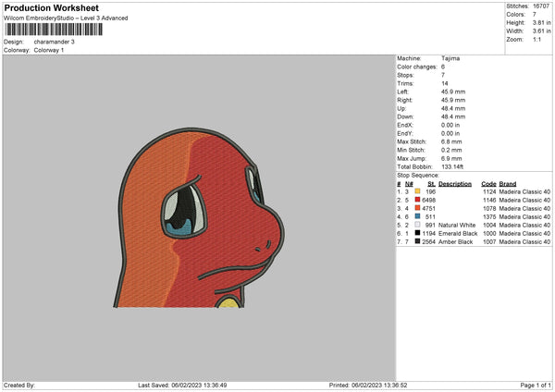Screen dimensions: 555x392
Task: Click the design name charamander 3
Action: point(55,42)
